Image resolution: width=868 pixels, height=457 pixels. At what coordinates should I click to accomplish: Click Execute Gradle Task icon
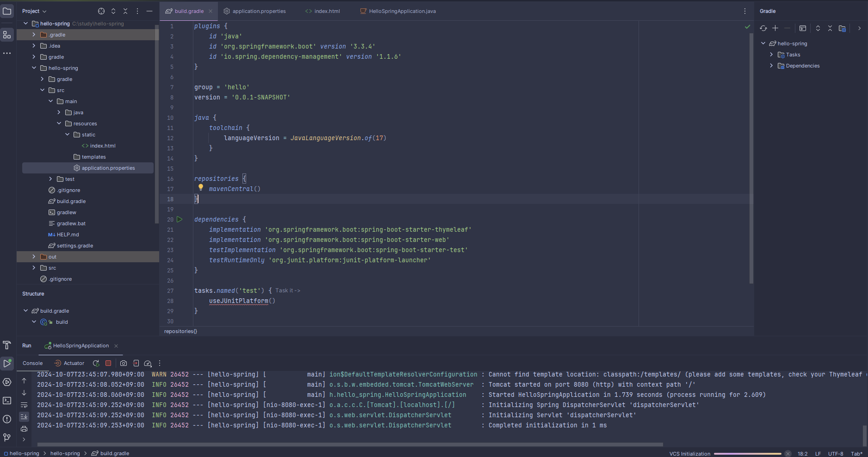click(803, 28)
